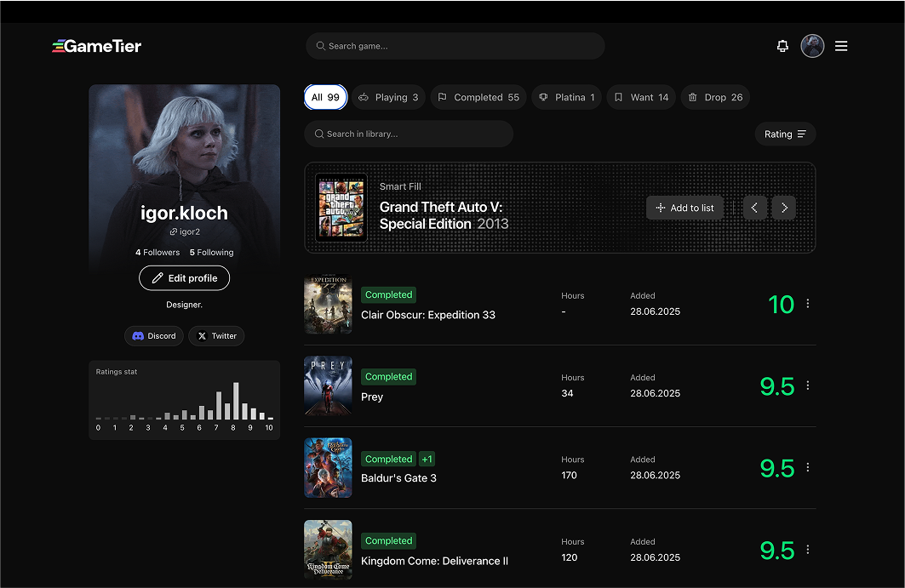Click the Ratings stat chart
Image resolution: width=905 pixels, height=588 pixels.
[x=184, y=400]
